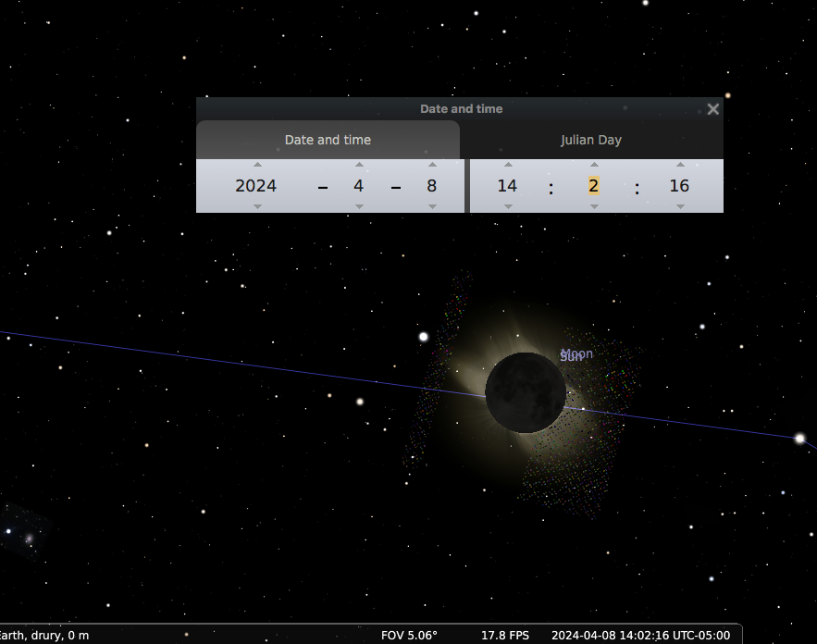This screenshot has width=817, height=644.
Task: Click the up arrow above year 2024
Action: click(257, 165)
